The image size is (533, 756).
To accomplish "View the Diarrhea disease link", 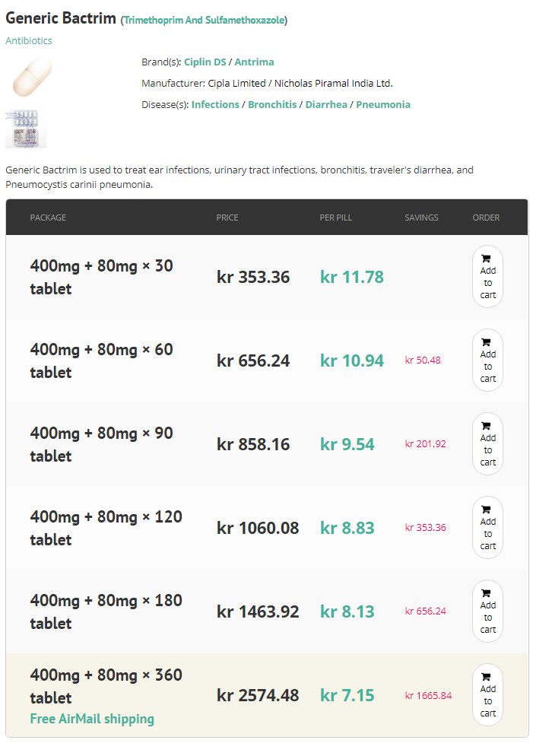I will pos(325,104).
